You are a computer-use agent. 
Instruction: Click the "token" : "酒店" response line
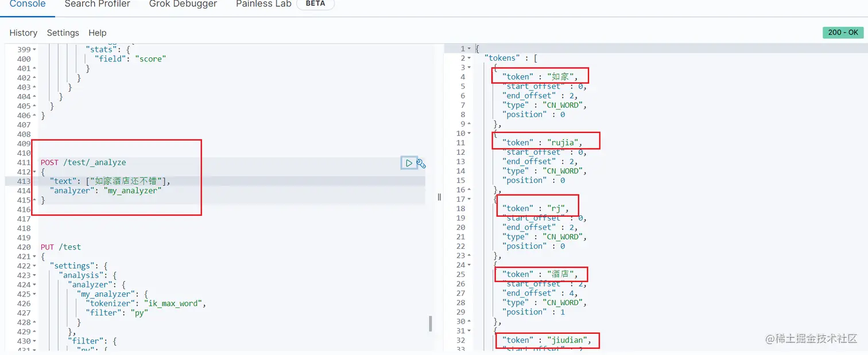tap(539, 274)
